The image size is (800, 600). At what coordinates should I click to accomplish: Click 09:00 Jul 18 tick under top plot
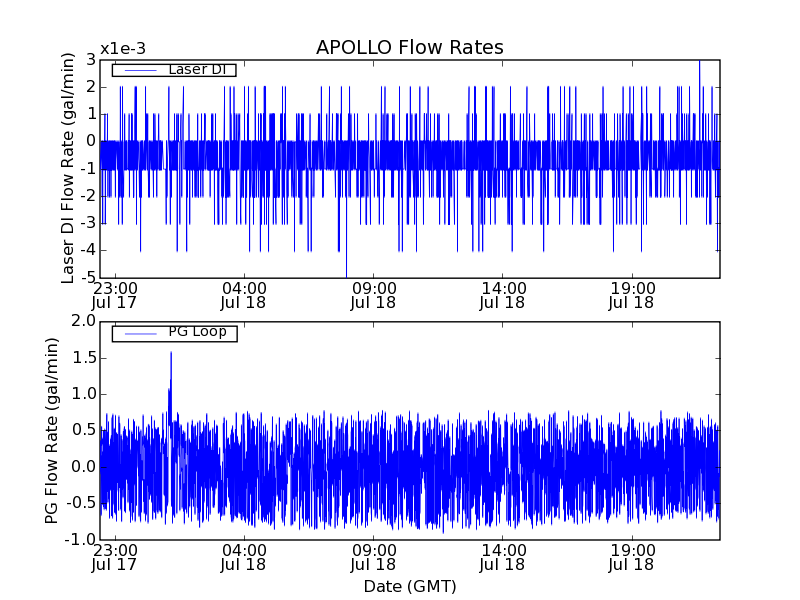[373, 294]
